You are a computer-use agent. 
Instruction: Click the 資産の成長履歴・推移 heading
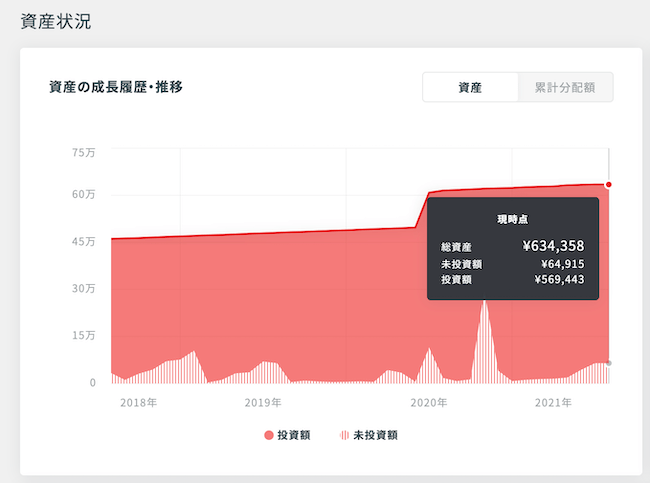pos(116,87)
